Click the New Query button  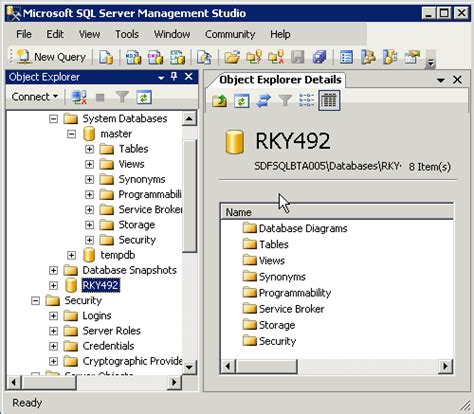[x=51, y=57]
